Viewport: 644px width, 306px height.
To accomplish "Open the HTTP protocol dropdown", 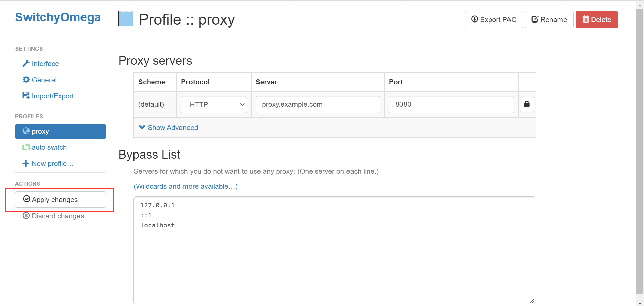I will (214, 105).
